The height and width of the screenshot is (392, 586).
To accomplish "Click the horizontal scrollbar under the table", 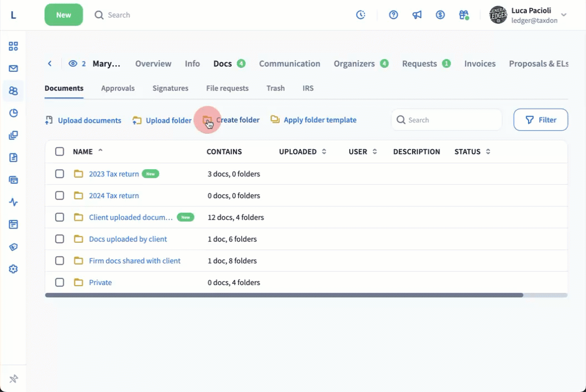I will [x=284, y=295].
